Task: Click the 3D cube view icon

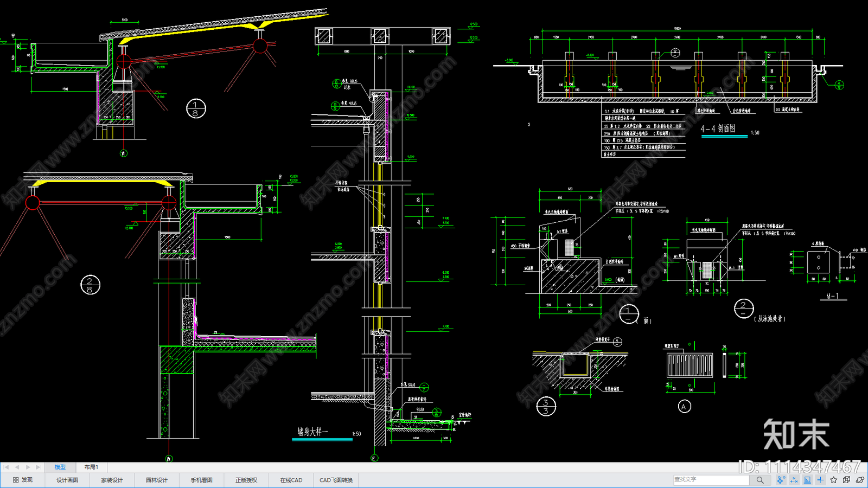Action: coord(847,480)
